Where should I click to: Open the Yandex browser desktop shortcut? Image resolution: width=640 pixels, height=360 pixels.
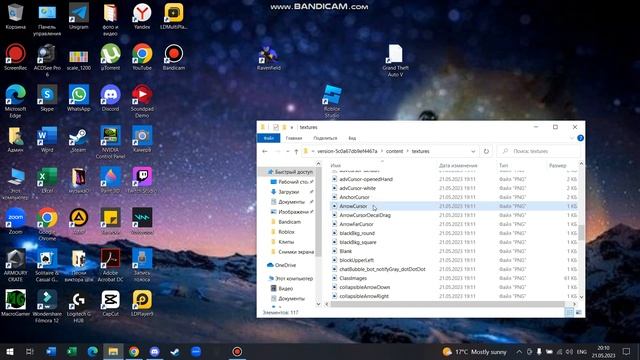coord(142,16)
